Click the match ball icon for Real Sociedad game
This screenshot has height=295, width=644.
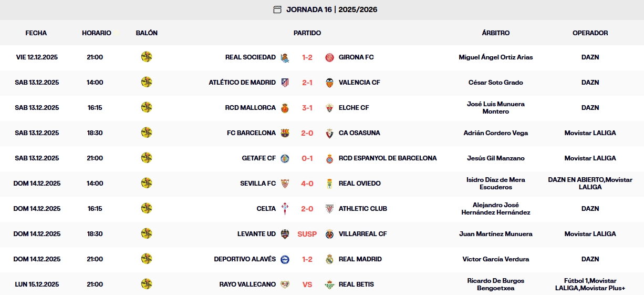point(147,57)
